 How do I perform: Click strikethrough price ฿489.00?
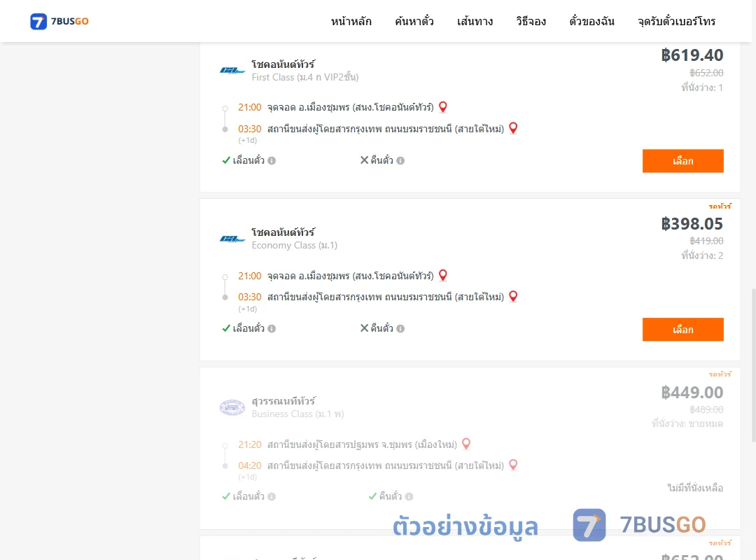click(706, 409)
